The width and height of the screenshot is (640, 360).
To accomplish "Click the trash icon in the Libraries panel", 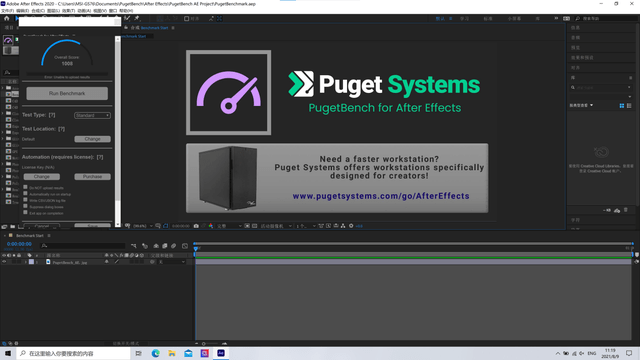I will click(x=626, y=210).
